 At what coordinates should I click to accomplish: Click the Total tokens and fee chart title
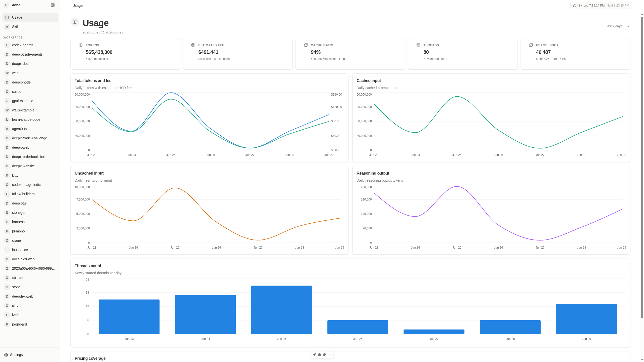[93, 81]
